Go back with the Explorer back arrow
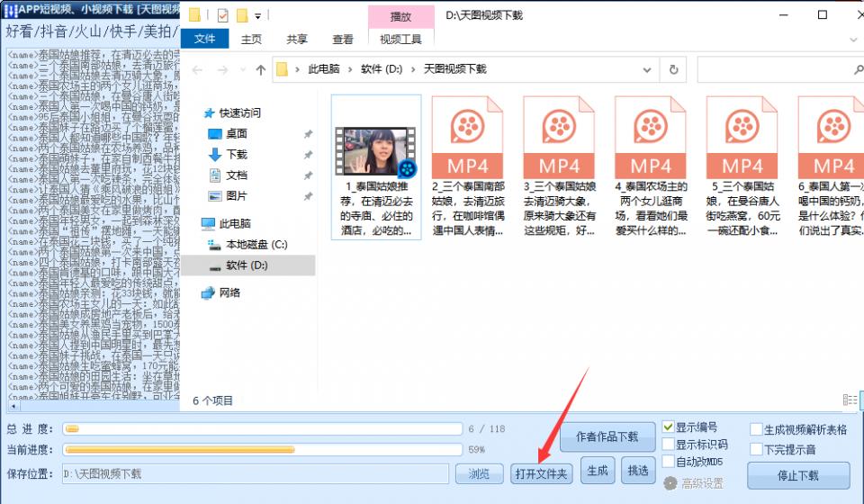The height and width of the screenshot is (504, 864). point(197,69)
